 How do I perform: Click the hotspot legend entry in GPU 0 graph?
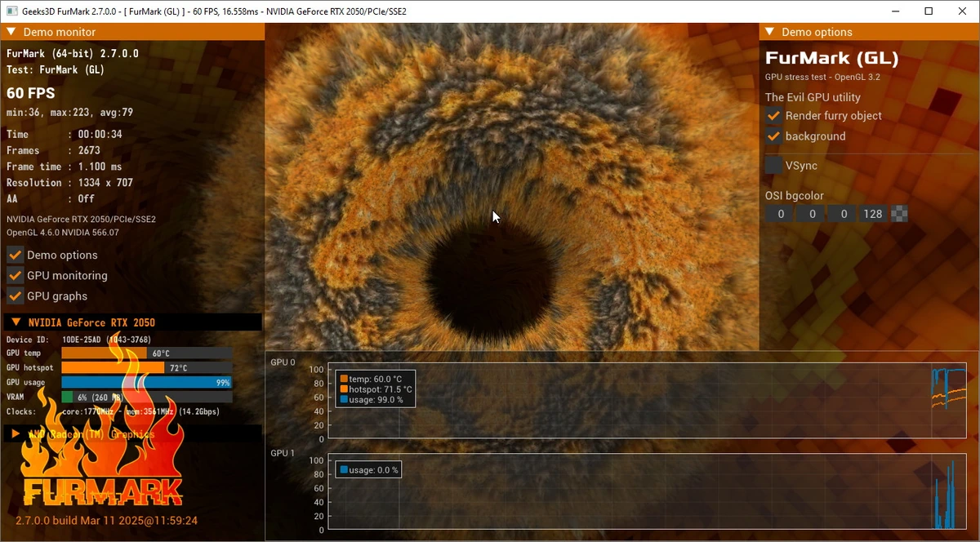tap(376, 389)
